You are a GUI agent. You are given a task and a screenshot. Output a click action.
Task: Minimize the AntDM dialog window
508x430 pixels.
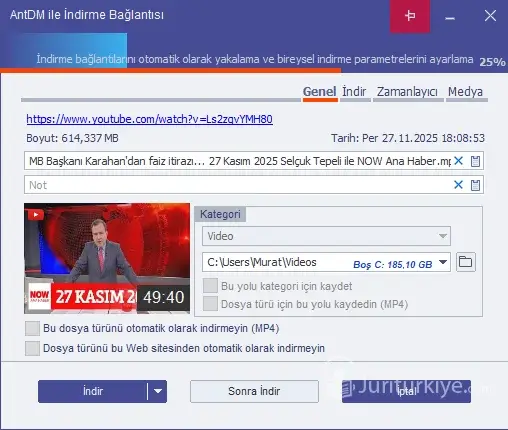coord(450,16)
